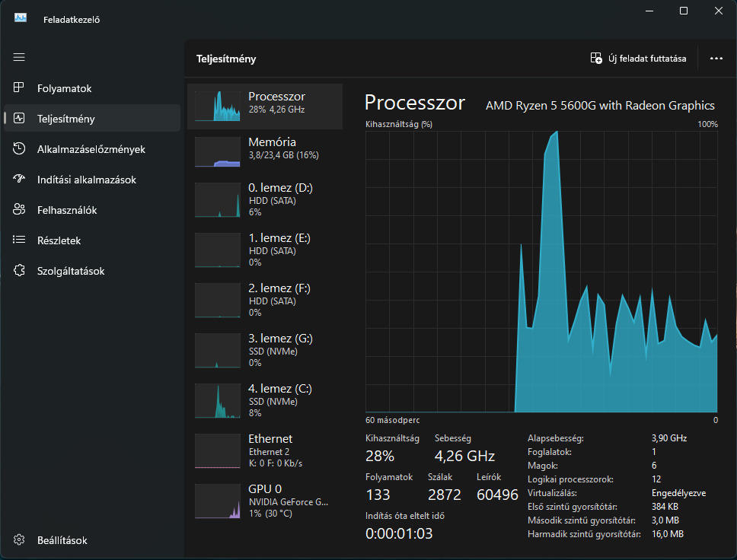This screenshot has width=737, height=560.
Task: Click the 3,90 GHz Alapsebesség value
Action: (x=669, y=437)
